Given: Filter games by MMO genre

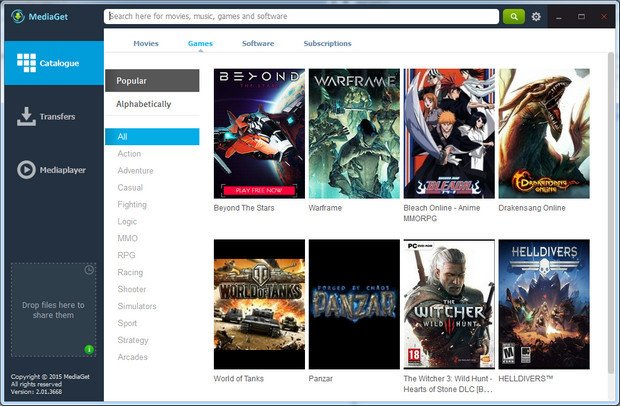Looking at the screenshot, I should (x=127, y=238).
